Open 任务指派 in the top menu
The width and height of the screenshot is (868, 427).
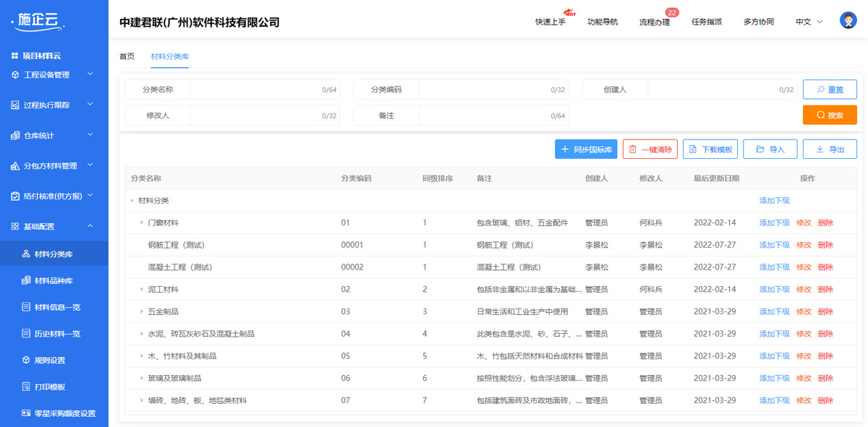707,22
